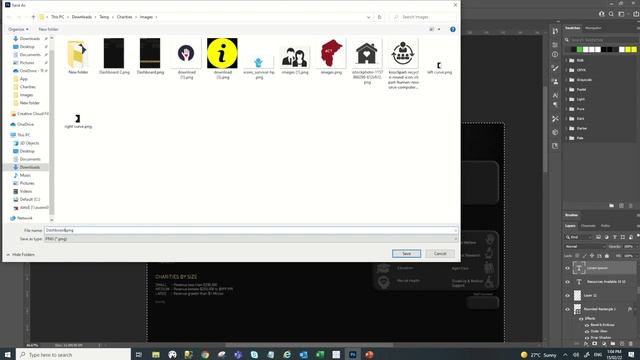Toggle Bevel & Emboss effect visibility
Viewport: 640px width, 360px height.
pos(587,325)
